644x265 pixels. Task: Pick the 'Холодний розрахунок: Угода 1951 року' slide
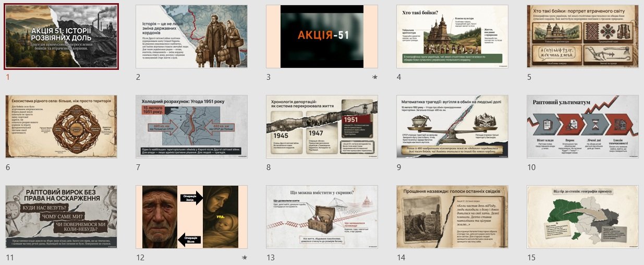(191, 126)
